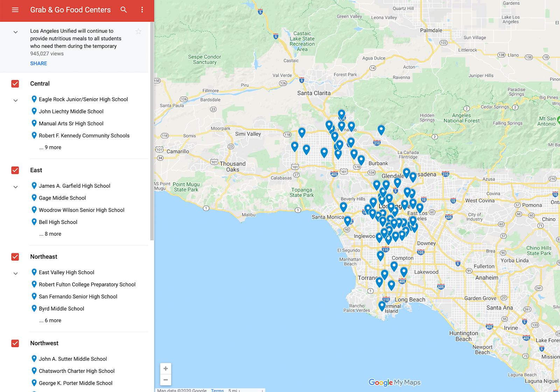
Task: Select Manual Arts Sr High School
Action: pyautogui.click(x=71, y=124)
